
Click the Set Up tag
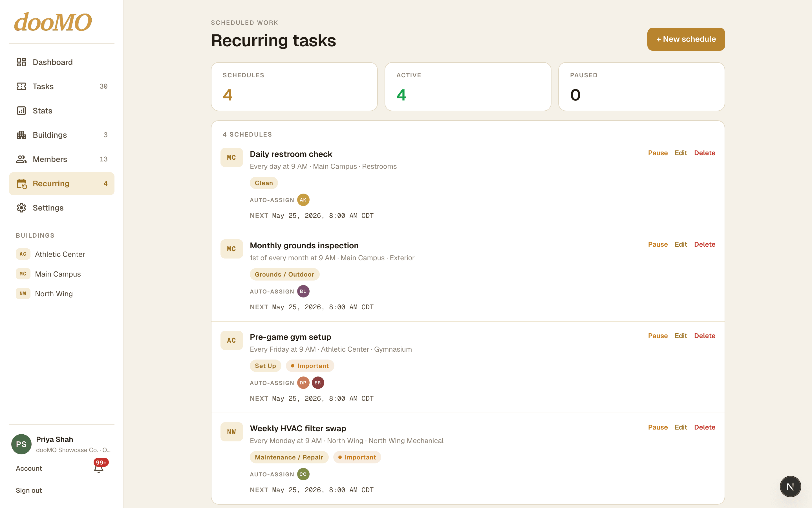coord(265,365)
